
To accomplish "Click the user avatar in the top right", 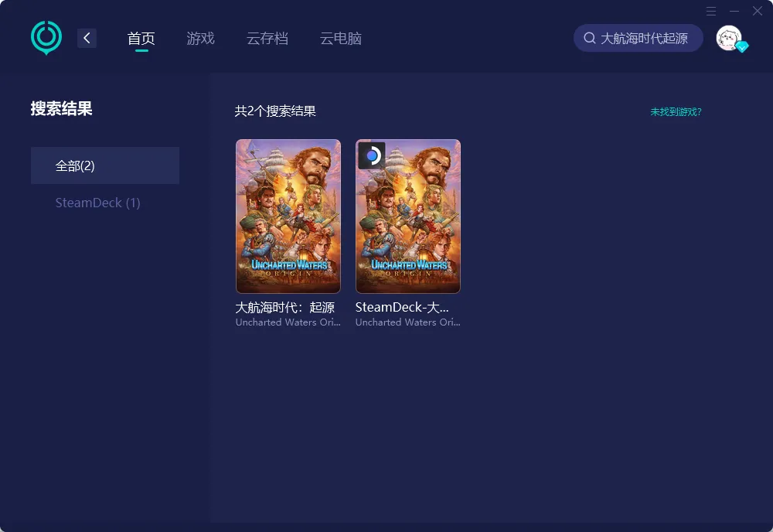I will [727, 37].
